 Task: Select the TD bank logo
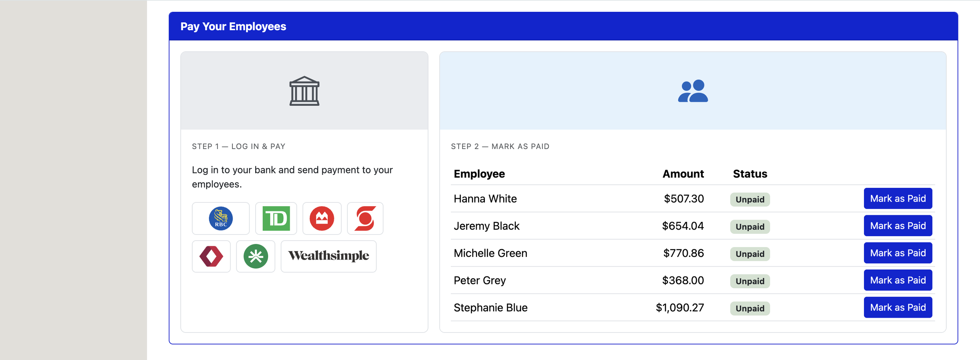point(276,218)
